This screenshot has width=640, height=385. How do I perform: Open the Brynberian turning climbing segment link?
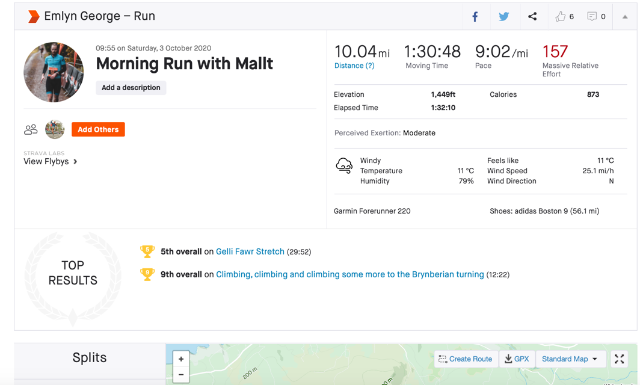click(x=350, y=274)
